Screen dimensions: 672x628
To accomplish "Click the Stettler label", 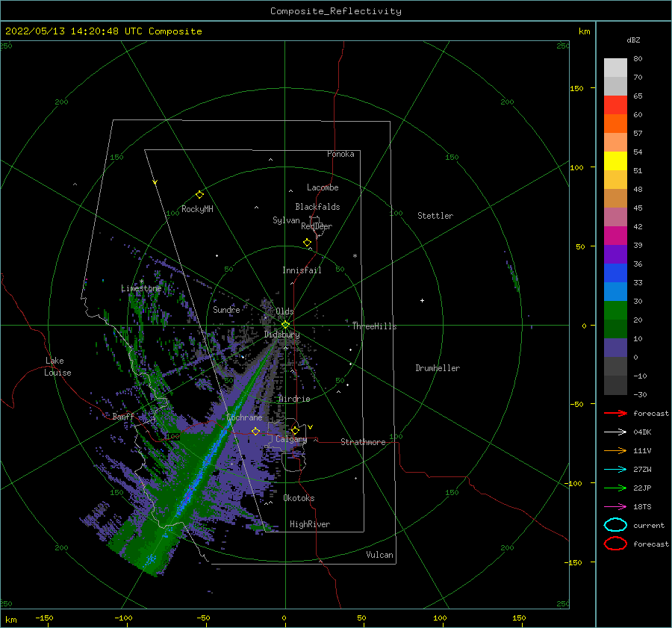I will coord(435,216).
